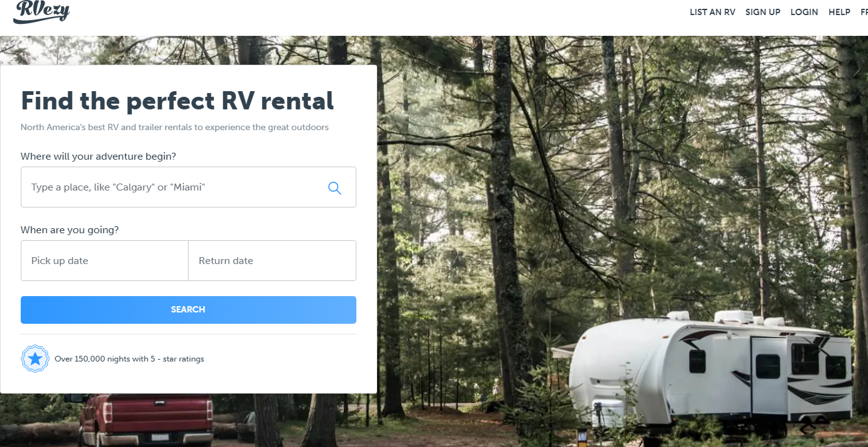Screen dimensions: 868x447
Task: Click the 'Where will your adventure begin?' label
Action: [99, 157]
